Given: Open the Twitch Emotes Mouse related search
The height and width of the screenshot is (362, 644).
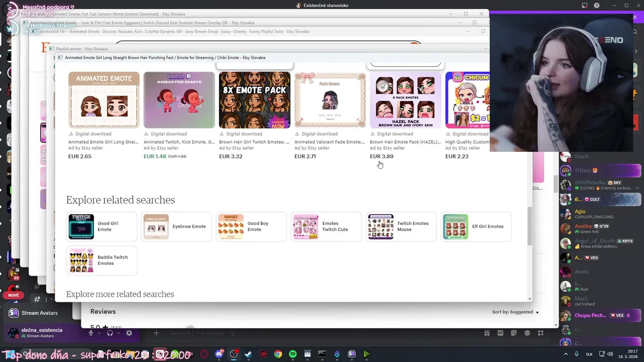Looking at the screenshot, I should [x=401, y=227].
